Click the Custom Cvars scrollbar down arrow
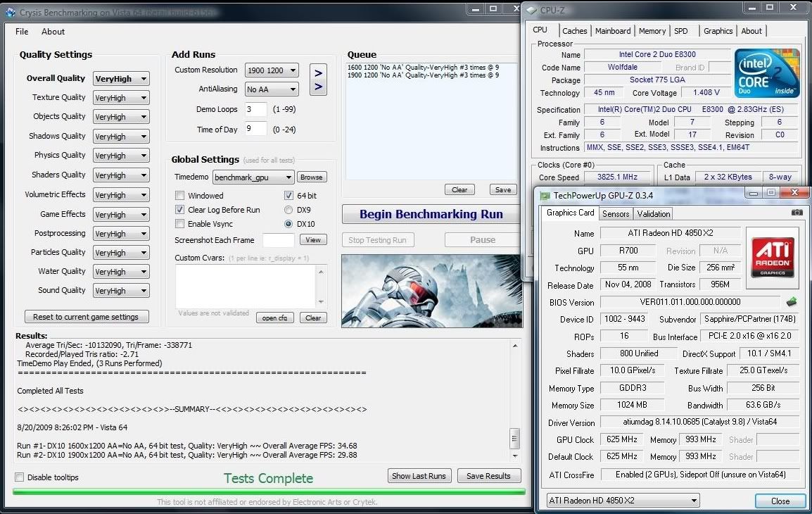 click(x=322, y=302)
